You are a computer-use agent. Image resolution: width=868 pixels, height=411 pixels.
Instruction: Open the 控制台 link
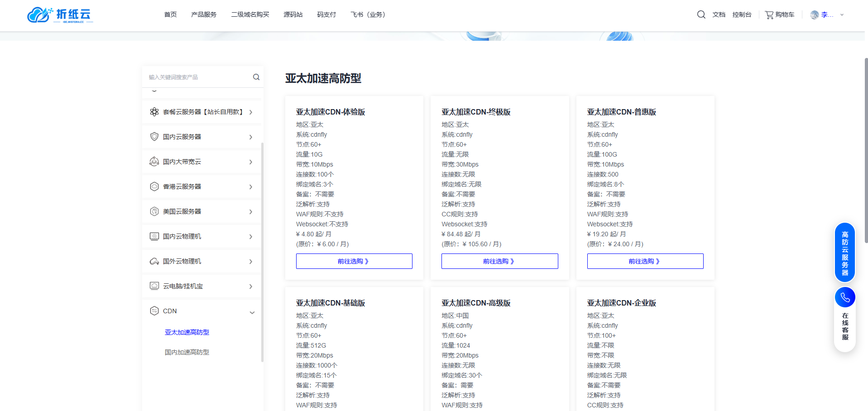742,14
